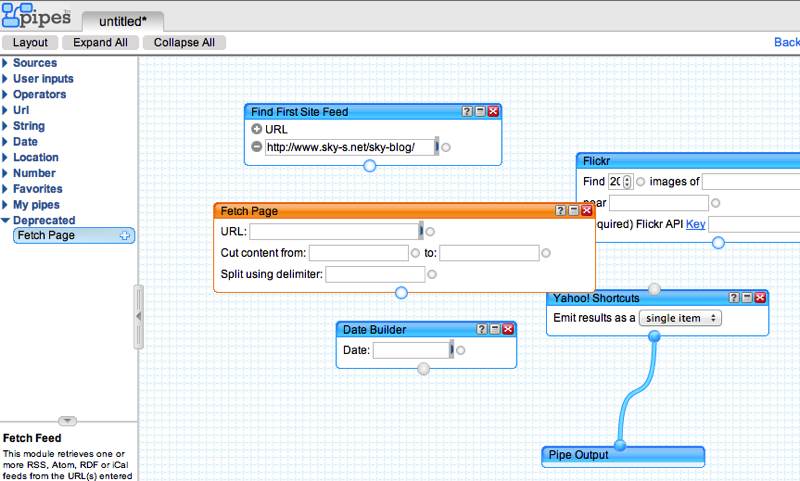Click the Find First Site Feed output connector

click(x=370, y=166)
